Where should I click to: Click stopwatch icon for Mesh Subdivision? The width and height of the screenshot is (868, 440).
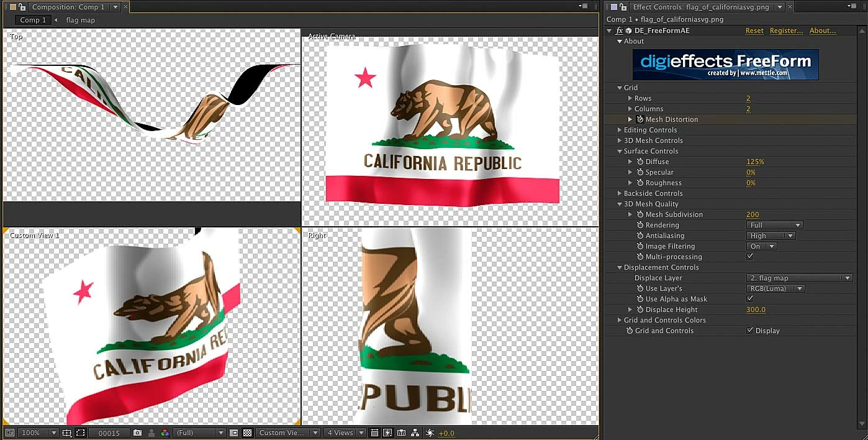(x=640, y=214)
